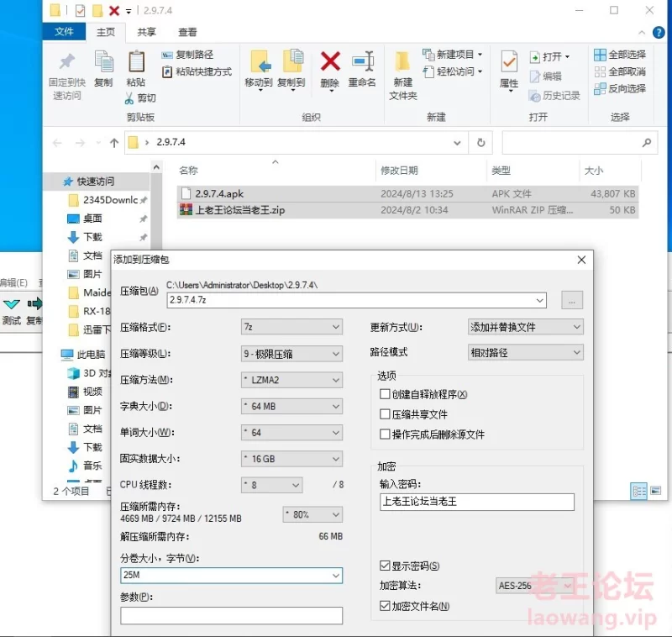Open the Compression level (压缩等级) dropdown
This screenshot has height=637, width=672.
tap(291, 354)
